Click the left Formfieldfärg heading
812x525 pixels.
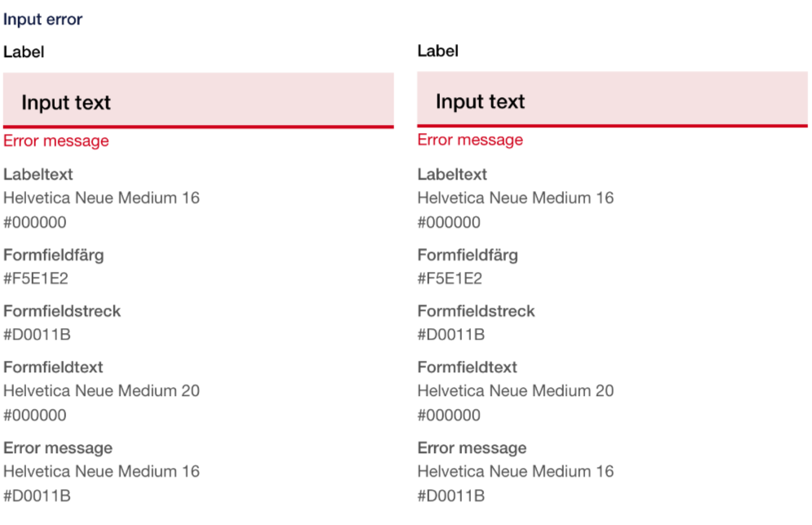tap(53, 255)
